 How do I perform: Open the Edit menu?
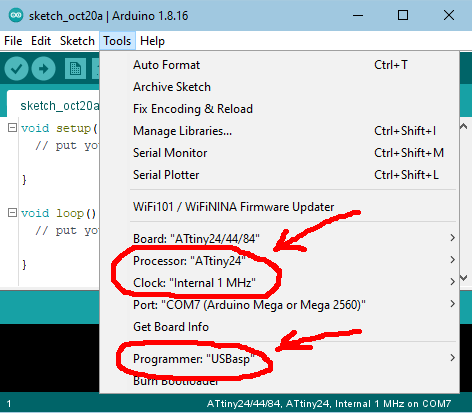coord(41,41)
